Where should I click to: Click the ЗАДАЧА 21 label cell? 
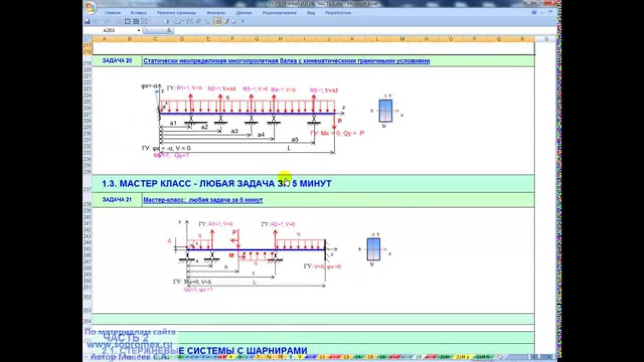pyautogui.click(x=117, y=200)
